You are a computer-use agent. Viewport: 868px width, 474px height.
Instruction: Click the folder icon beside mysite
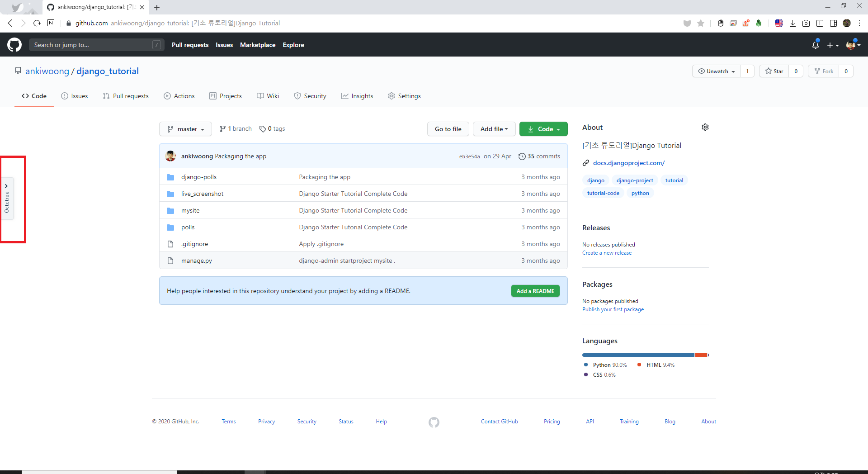(170, 210)
